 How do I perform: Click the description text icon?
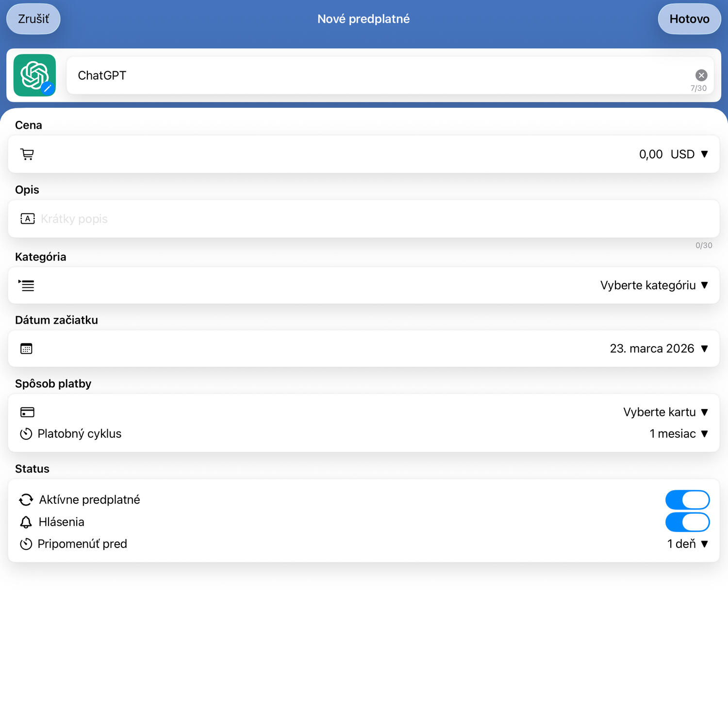click(27, 219)
